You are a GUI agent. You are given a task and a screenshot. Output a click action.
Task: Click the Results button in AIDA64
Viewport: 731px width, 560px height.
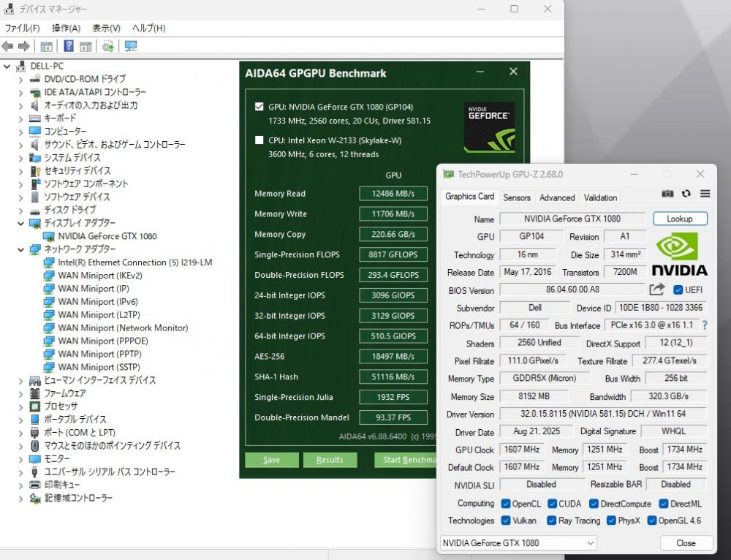[x=330, y=460]
